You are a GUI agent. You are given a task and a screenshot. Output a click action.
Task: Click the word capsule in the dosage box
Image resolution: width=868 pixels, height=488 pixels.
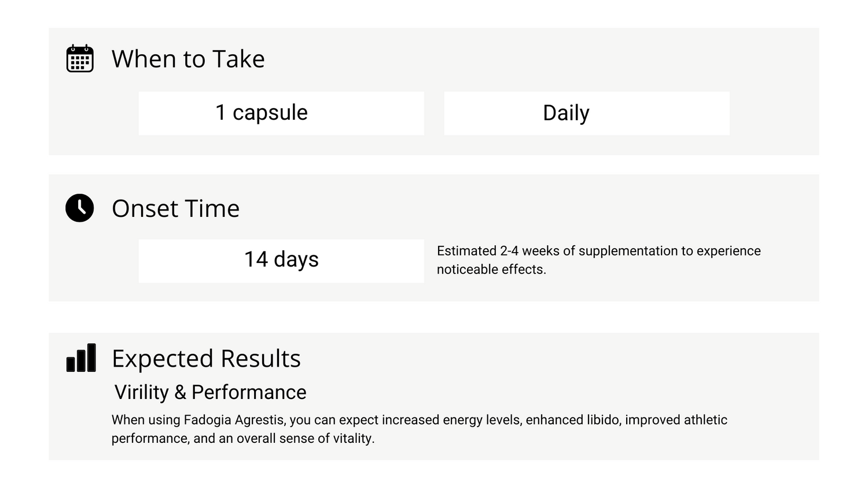270,113
